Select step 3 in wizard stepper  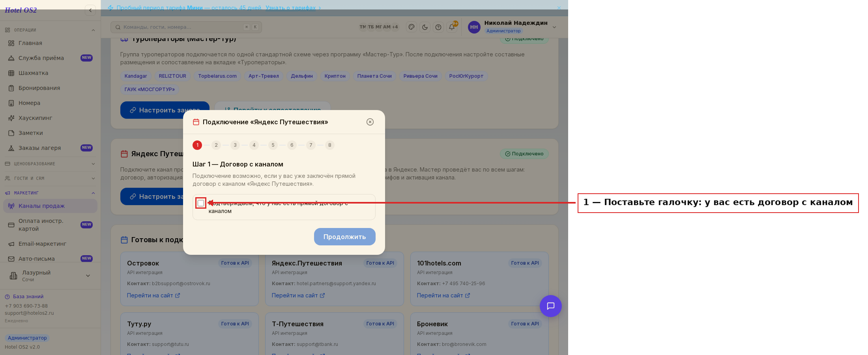point(235,145)
